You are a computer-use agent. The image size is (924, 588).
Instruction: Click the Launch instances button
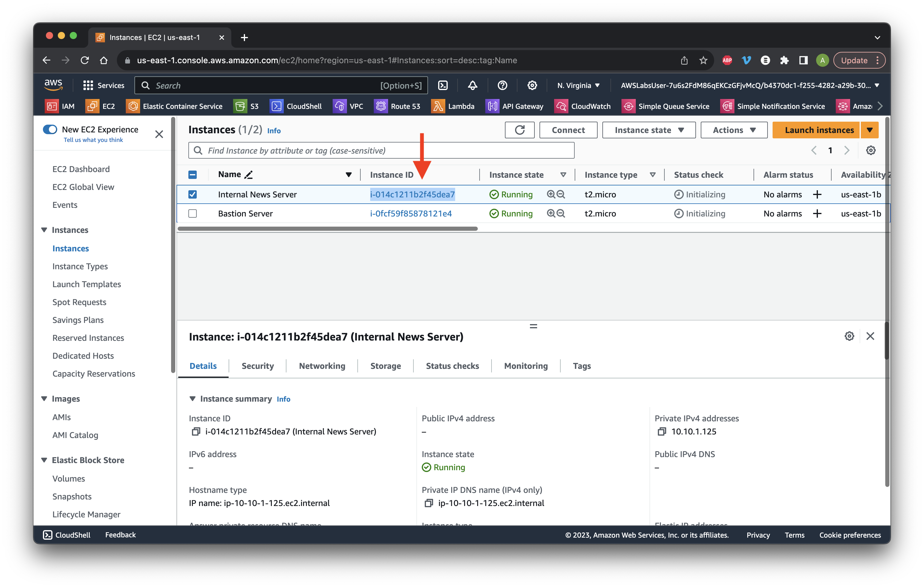816,130
